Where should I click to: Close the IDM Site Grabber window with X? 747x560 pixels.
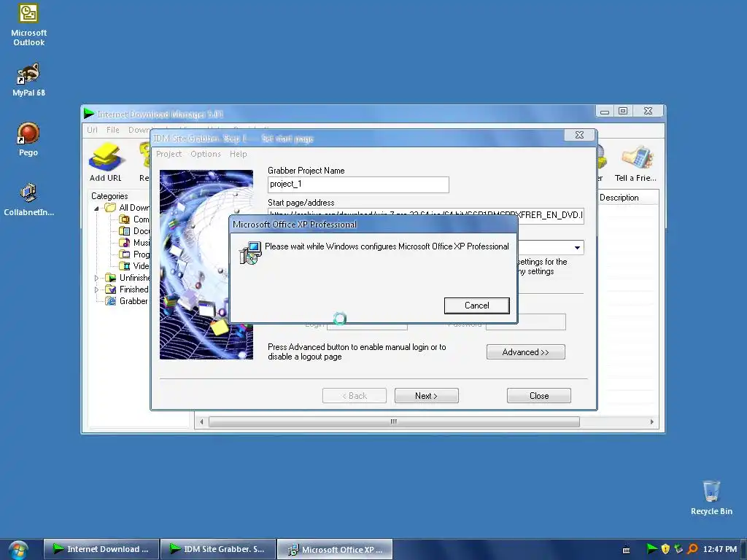tap(579, 135)
